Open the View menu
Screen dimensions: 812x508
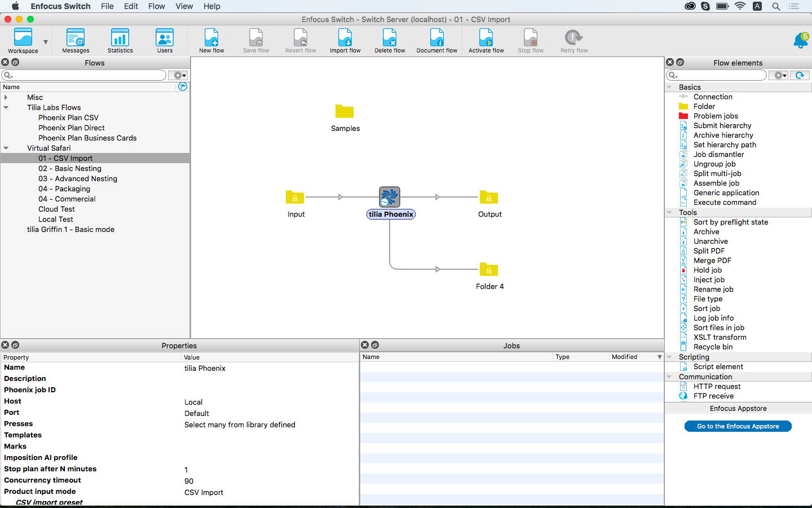point(184,6)
